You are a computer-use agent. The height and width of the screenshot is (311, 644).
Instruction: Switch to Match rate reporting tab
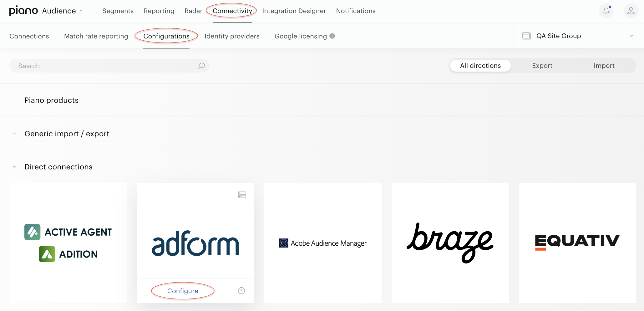point(96,36)
